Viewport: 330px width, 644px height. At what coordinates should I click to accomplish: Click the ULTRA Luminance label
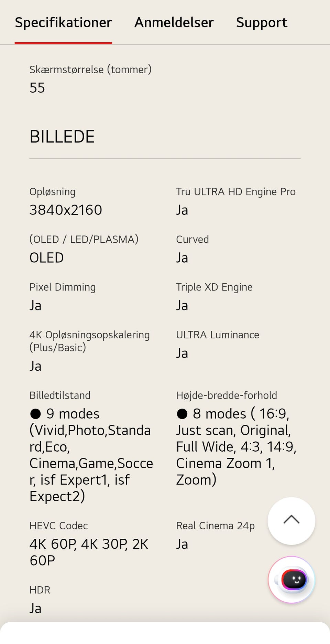pos(218,335)
